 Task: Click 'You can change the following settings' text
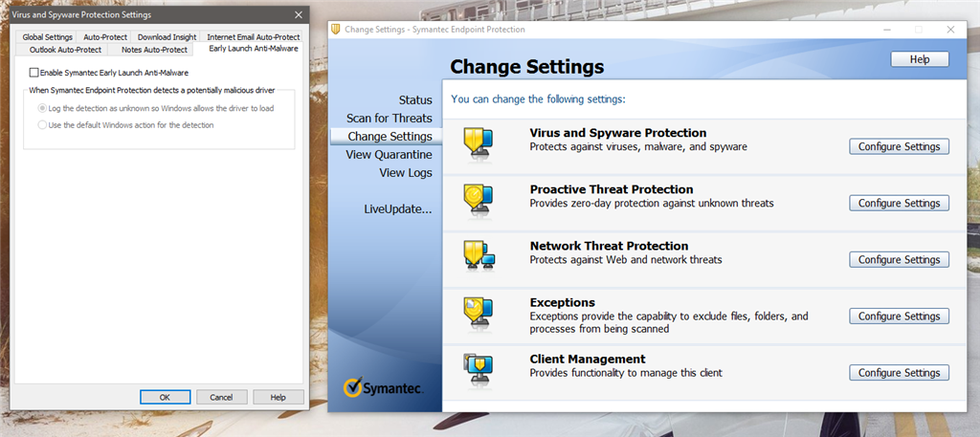tap(538, 98)
